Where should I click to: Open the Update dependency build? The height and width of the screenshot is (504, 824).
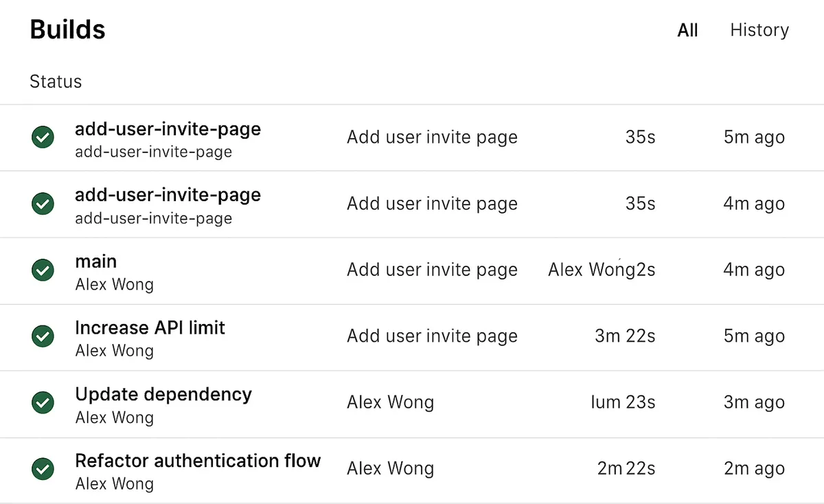[x=163, y=394]
